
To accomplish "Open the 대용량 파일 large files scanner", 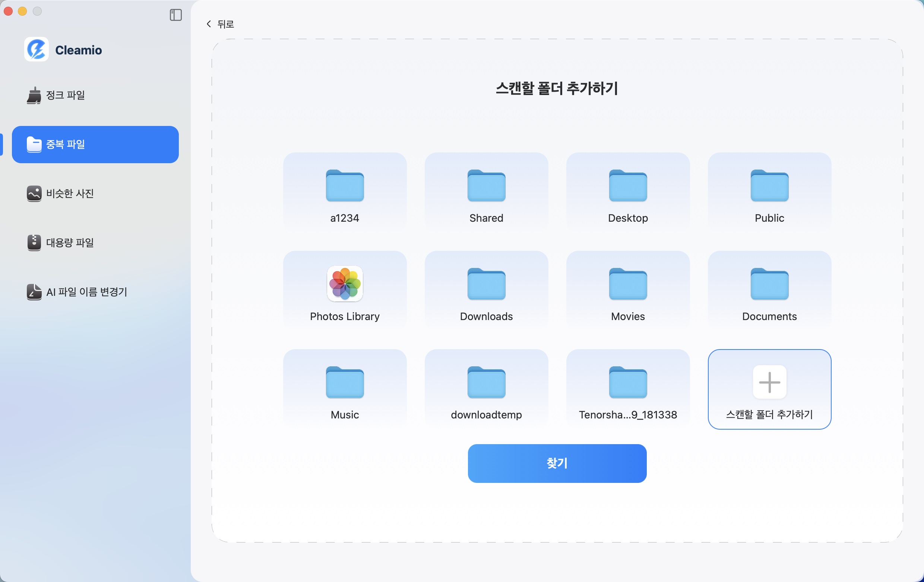I will tap(69, 242).
